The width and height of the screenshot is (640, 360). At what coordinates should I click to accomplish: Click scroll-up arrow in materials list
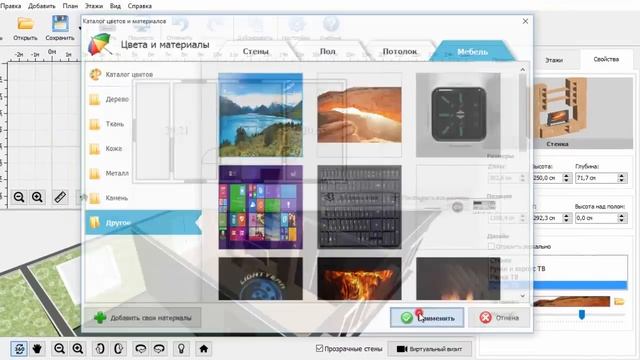click(x=522, y=70)
